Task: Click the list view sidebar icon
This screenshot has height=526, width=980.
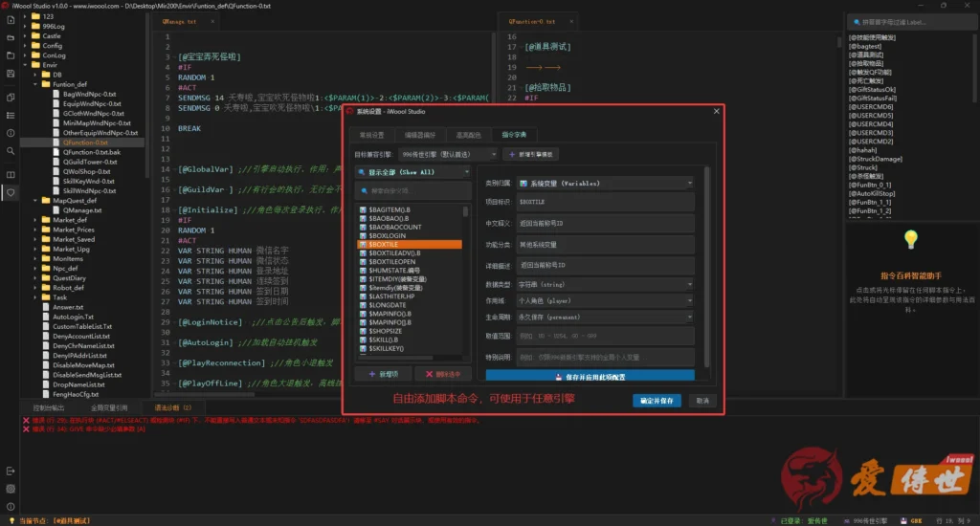Action: pos(11,115)
